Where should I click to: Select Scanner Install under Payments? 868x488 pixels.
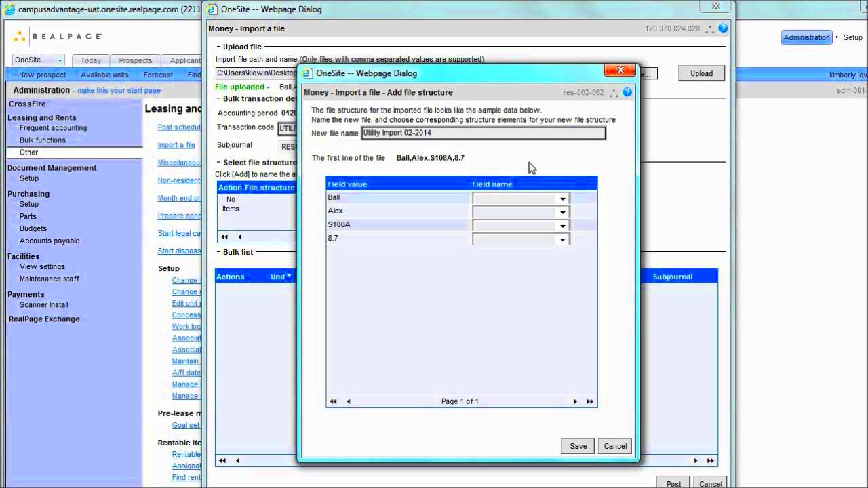(x=44, y=304)
